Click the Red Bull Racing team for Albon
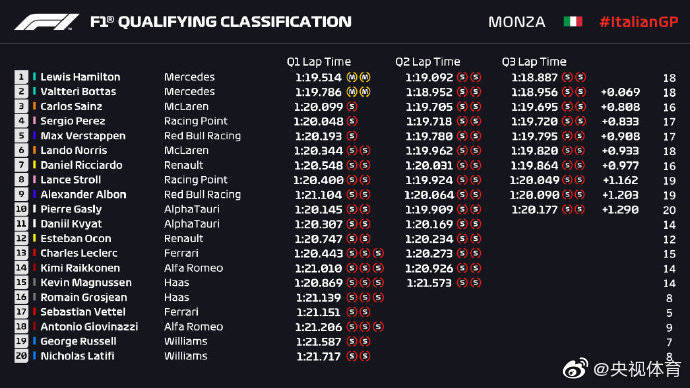Viewport: 690px width, 388px height. (x=202, y=195)
